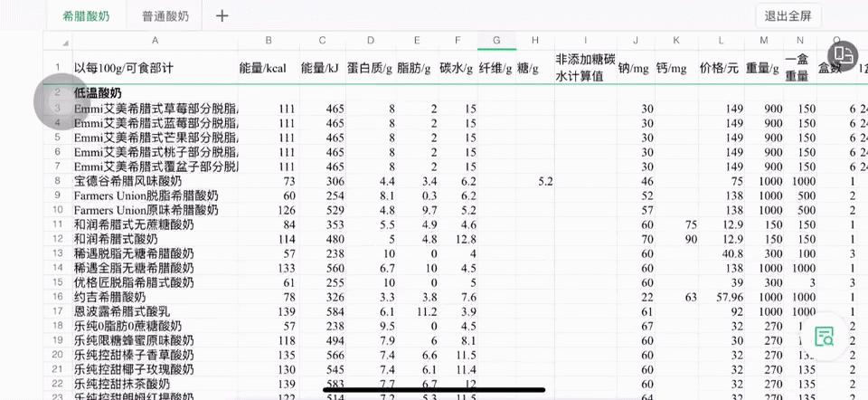The image size is (868, 400).
Task: Click the 纤维/g header cell
Action: [x=496, y=68]
